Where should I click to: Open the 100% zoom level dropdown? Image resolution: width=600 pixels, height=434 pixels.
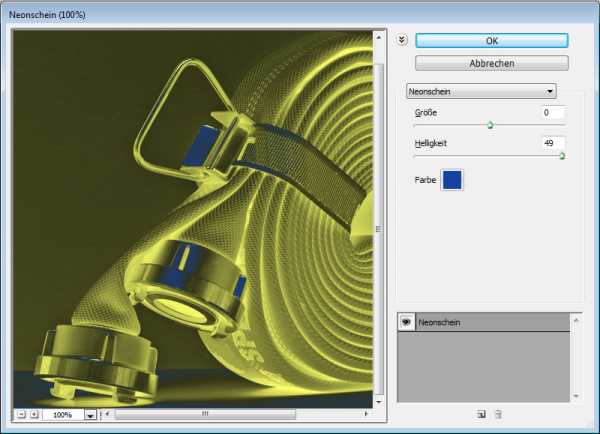(x=89, y=414)
